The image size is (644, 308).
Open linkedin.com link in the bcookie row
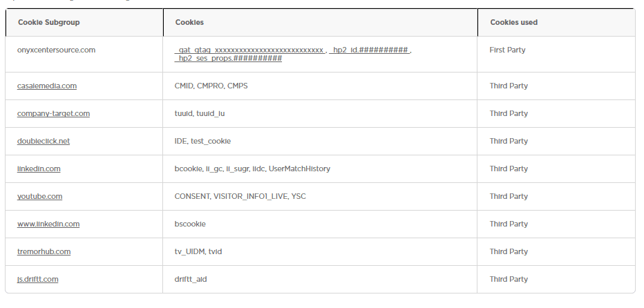[x=39, y=169]
